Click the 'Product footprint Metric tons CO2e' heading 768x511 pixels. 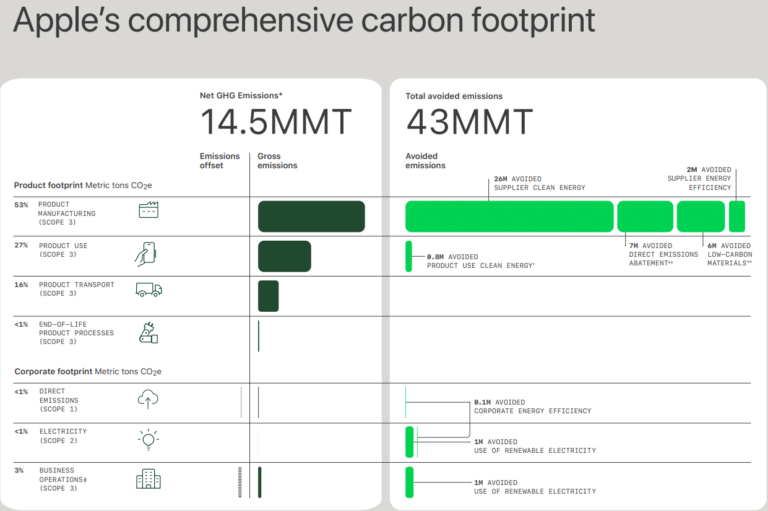(x=83, y=185)
